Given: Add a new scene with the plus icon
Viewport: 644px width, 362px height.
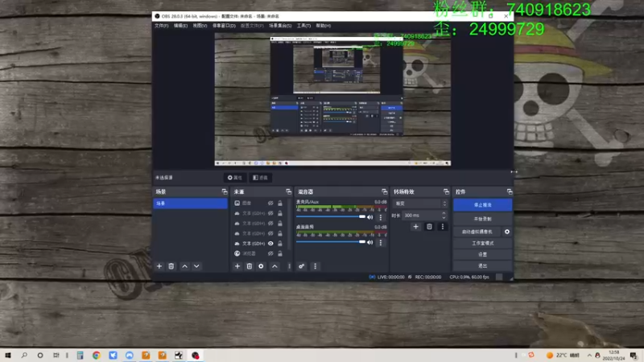Looking at the screenshot, I should [159, 266].
